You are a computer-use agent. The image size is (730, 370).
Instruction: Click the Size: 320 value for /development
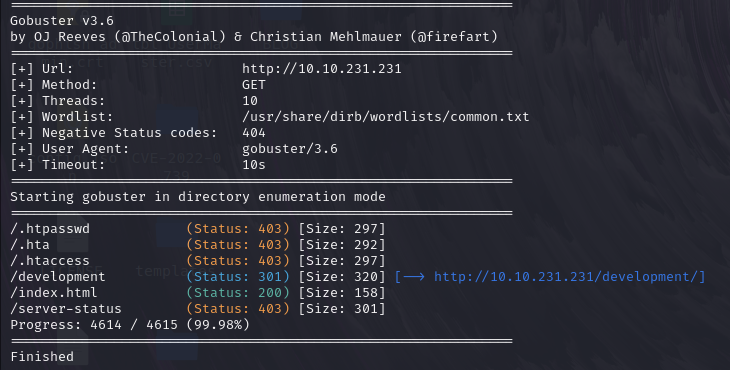(342, 277)
